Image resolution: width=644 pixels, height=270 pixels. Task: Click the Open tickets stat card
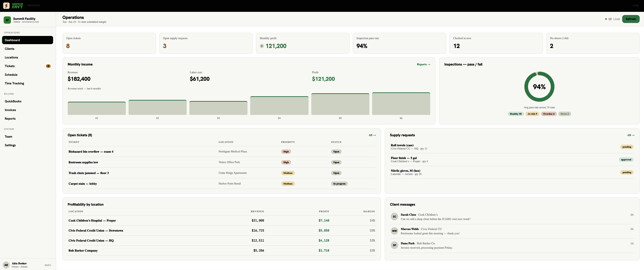pos(109,43)
